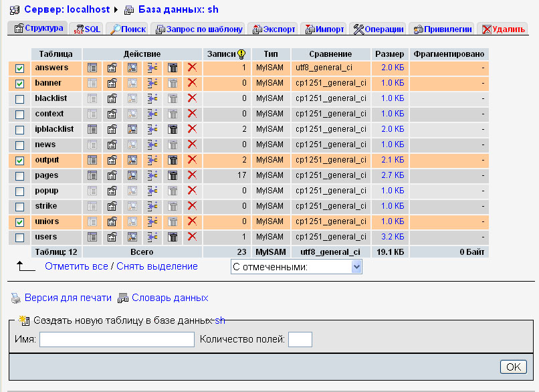The width and height of the screenshot is (539, 392).
Task: Click OK to create the table
Action: pyautogui.click(x=513, y=367)
